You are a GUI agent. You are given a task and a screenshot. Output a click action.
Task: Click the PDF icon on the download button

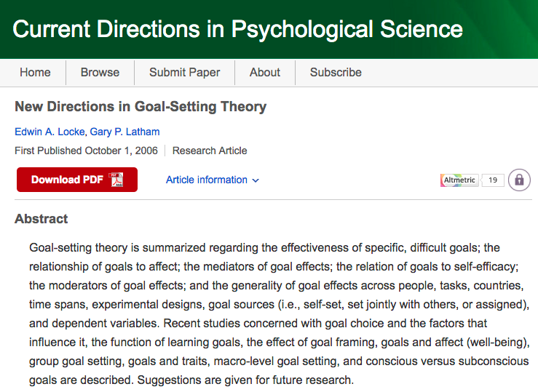coord(116,180)
